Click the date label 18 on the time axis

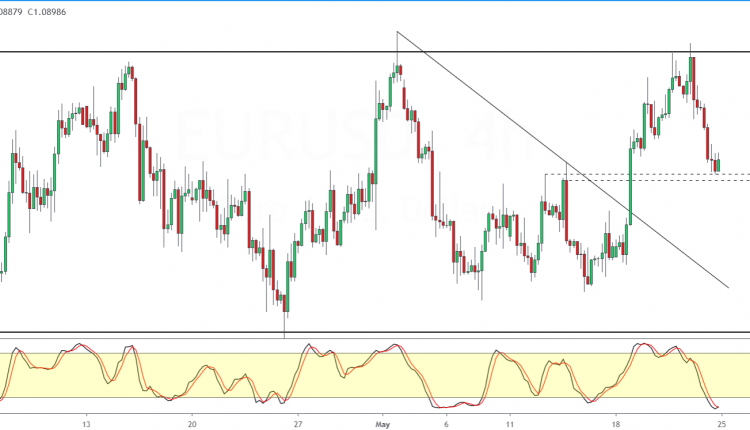(616, 424)
